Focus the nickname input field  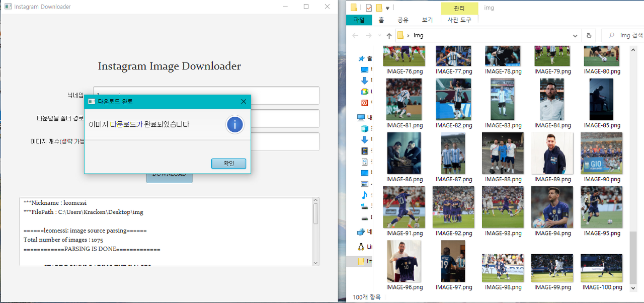pos(206,96)
